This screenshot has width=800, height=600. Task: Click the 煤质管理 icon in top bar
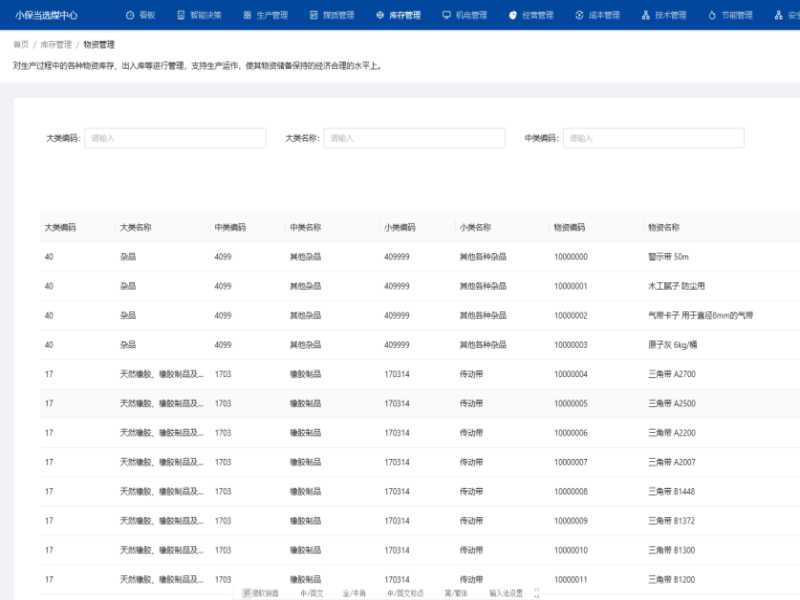pyautogui.click(x=313, y=15)
